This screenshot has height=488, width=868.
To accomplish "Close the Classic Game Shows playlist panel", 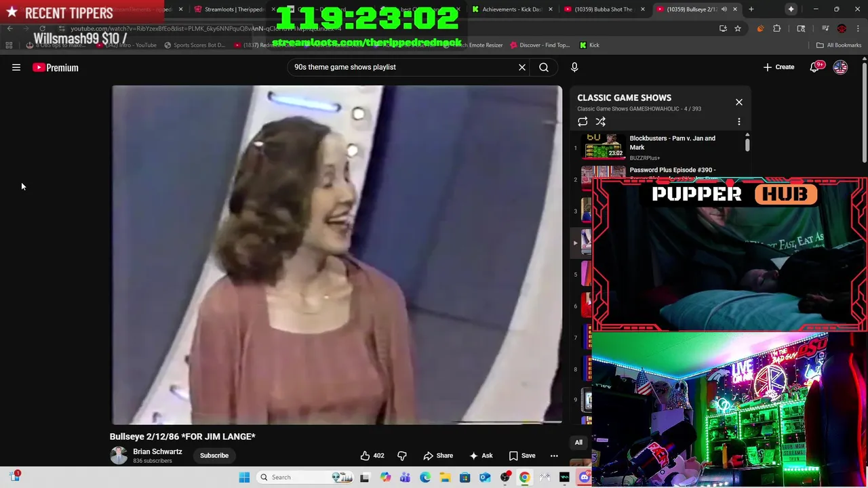I will (x=739, y=102).
